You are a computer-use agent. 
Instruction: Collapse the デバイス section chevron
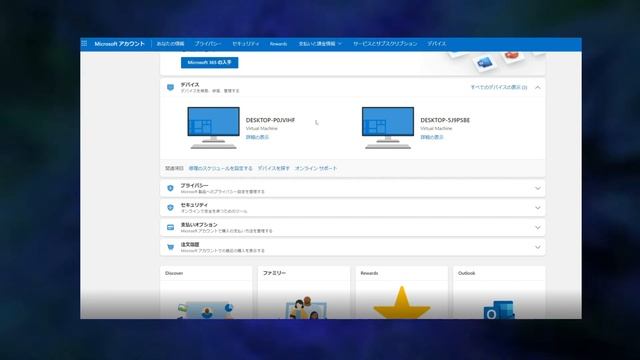[538, 87]
